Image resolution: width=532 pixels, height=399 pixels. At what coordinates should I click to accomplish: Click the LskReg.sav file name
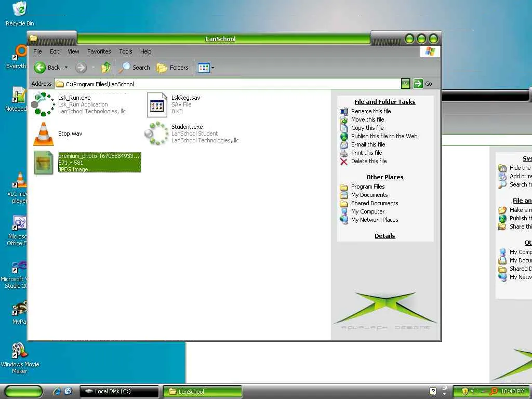tap(185, 98)
